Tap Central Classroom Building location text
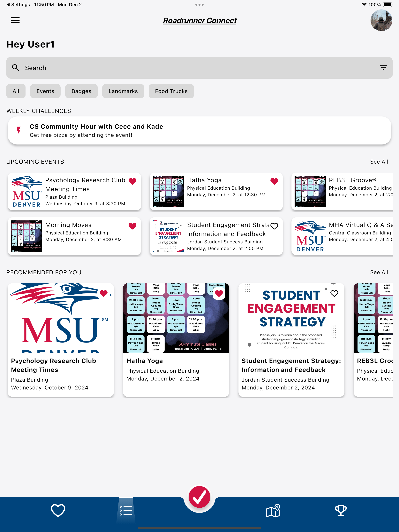This screenshot has height=532, width=399. tap(360, 233)
